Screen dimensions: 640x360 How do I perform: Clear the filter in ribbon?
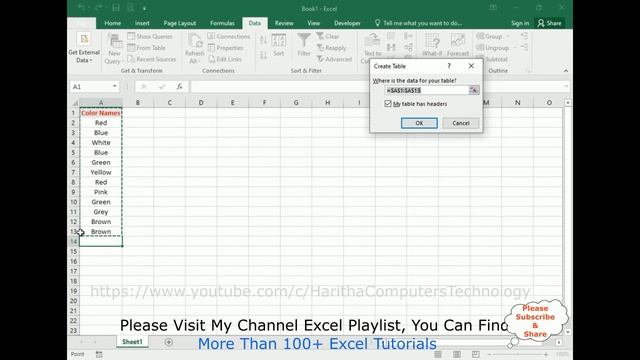(328, 36)
